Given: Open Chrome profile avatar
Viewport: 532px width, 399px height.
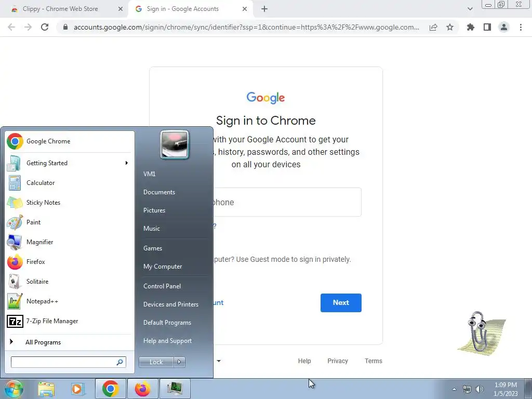Looking at the screenshot, I should click(504, 27).
